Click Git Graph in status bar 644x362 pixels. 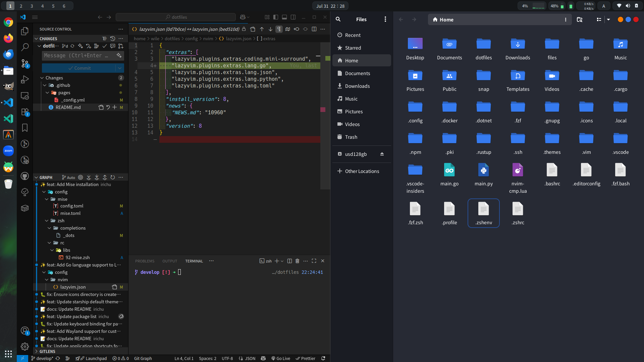click(x=143, y=358)
